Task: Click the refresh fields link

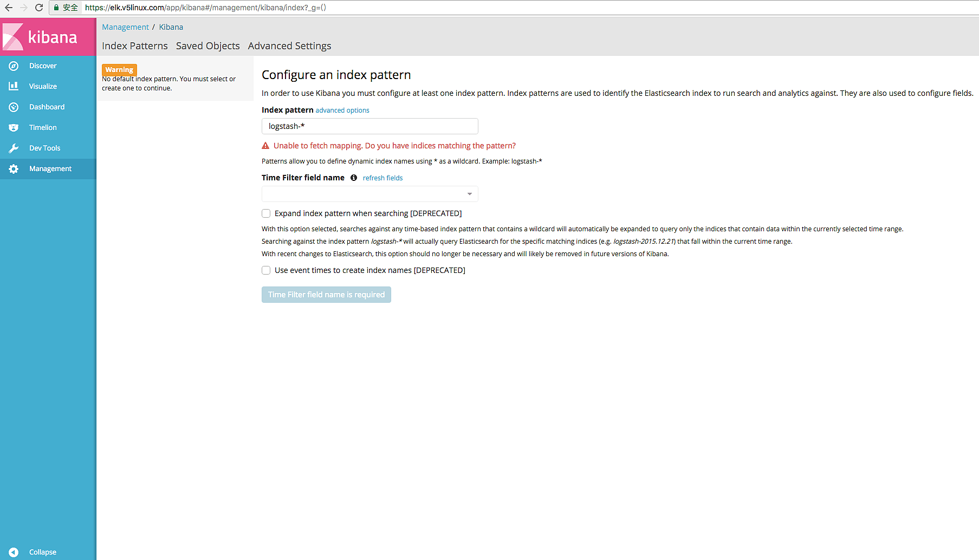Action: click(382, 178)
